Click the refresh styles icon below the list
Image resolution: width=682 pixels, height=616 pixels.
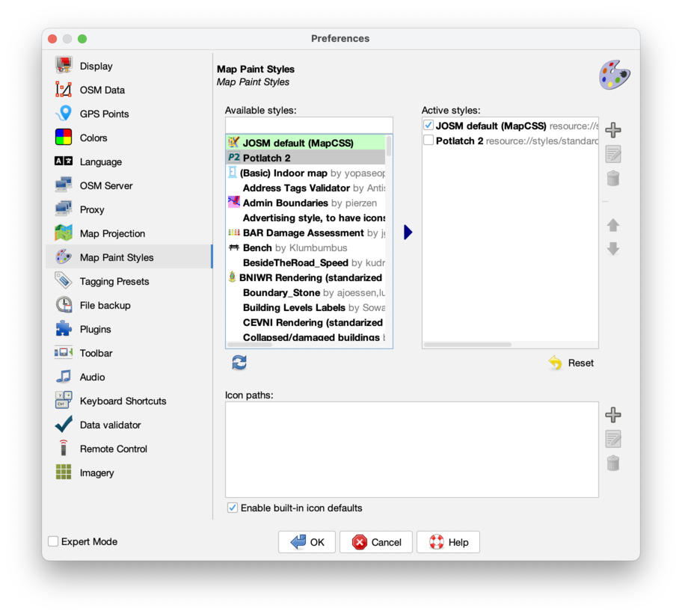point(239,362)
